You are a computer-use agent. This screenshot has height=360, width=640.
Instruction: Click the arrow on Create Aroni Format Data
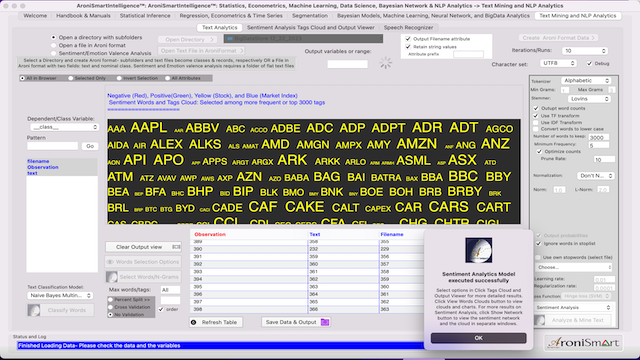(x=593, y=38)
